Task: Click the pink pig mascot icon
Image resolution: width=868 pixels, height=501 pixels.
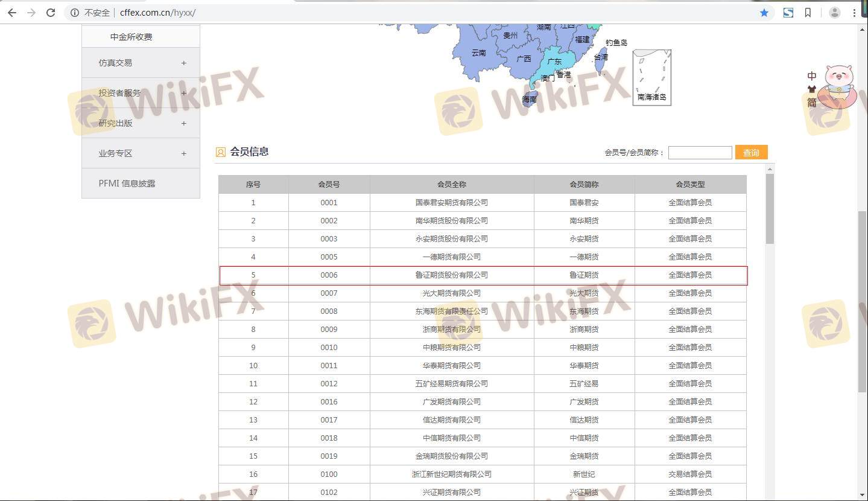Action: (x=839, y=85)
